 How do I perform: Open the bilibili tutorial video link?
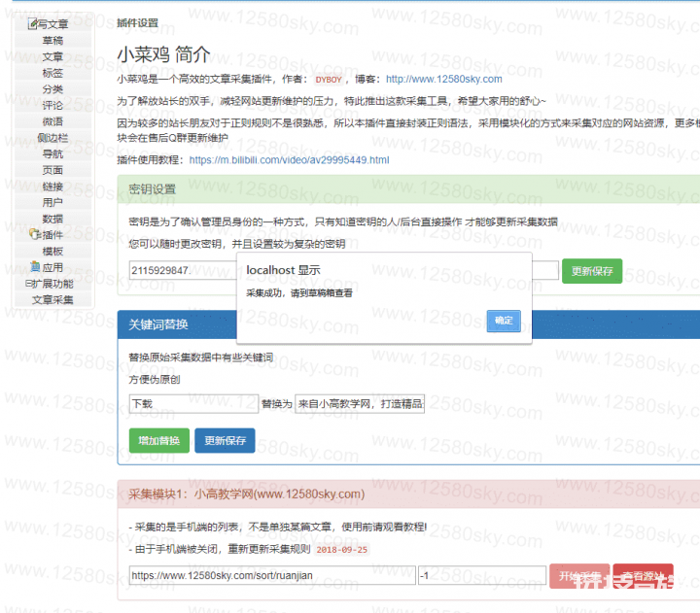289,159
